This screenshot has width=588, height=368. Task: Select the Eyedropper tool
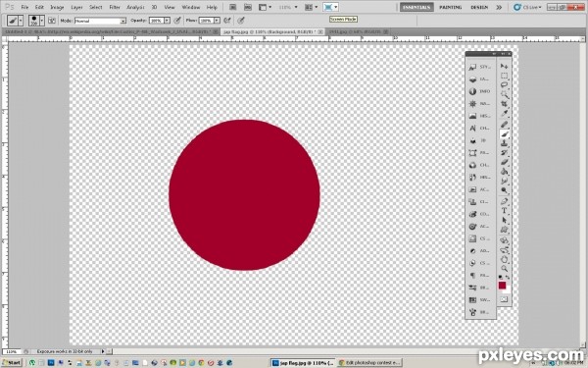click(504, 114)
